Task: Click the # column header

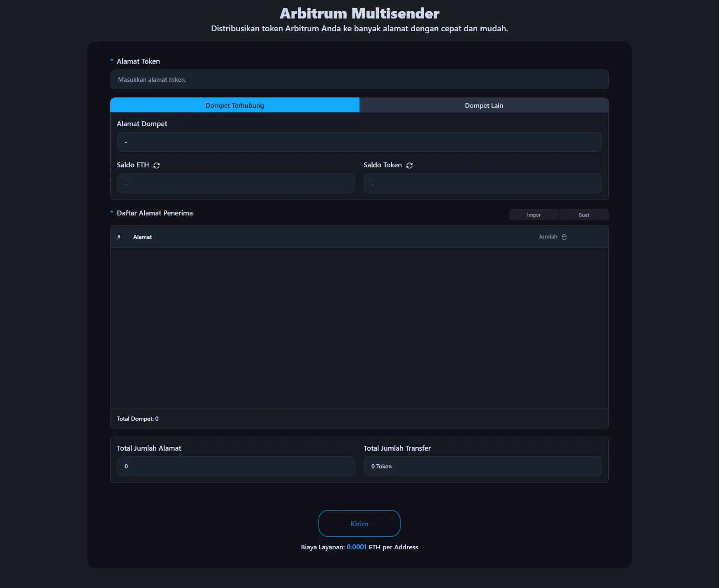Action: pyautogui.click(x=119, y=237)
